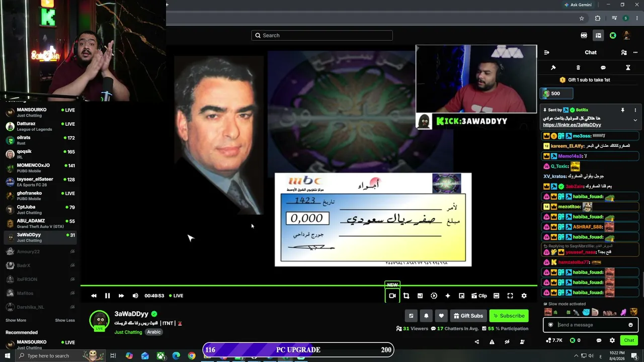Collapse sidebar with Show Less
Screen dimensions: 644x362
(65, 320)
